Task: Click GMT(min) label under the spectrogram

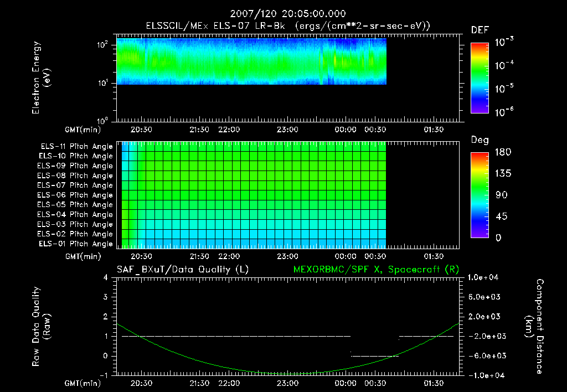Action: pyautogui.click(x=83, y=130)
